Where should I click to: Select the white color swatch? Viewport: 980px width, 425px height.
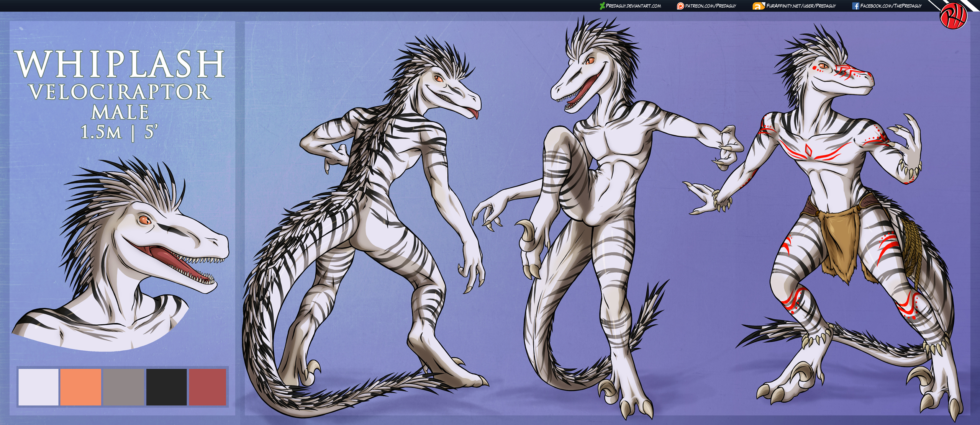pos(38,387)
